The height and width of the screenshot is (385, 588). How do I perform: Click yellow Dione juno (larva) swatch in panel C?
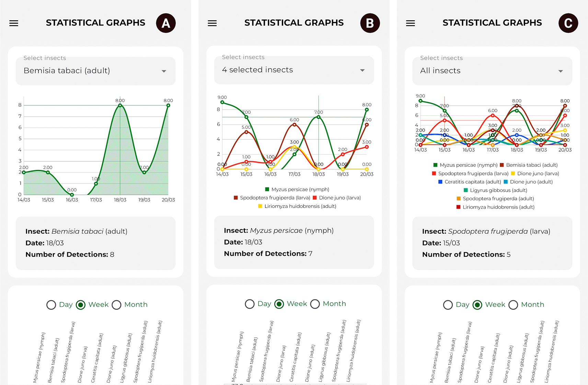pos(513,174)
